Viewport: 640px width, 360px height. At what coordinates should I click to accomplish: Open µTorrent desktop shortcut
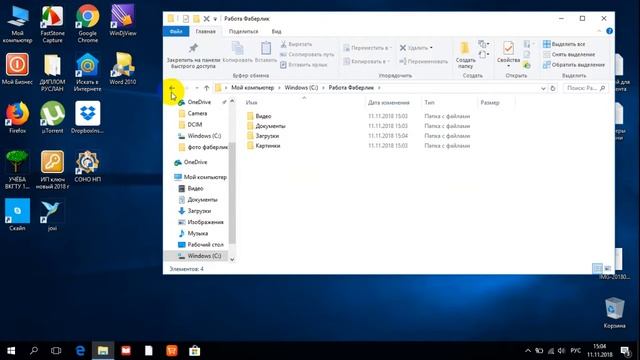click(52, 118)
